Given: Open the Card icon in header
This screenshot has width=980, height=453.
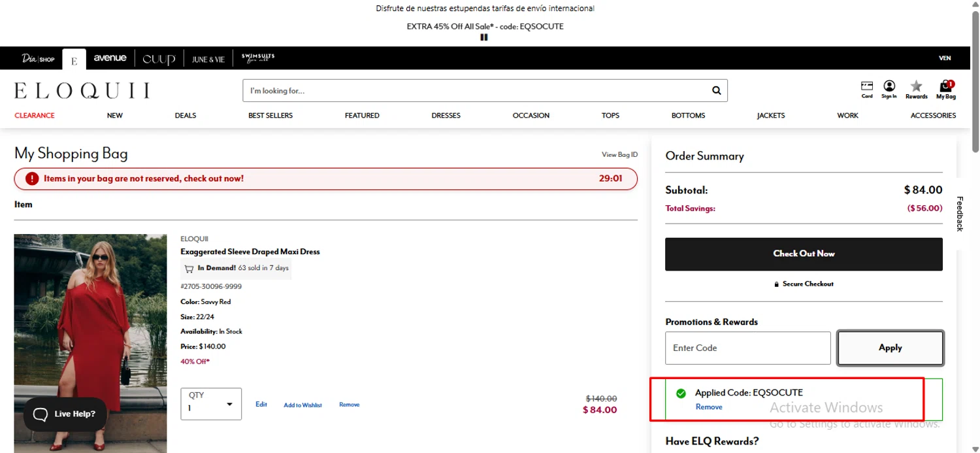Looking at the screenshot, I should tap(867, 90).
